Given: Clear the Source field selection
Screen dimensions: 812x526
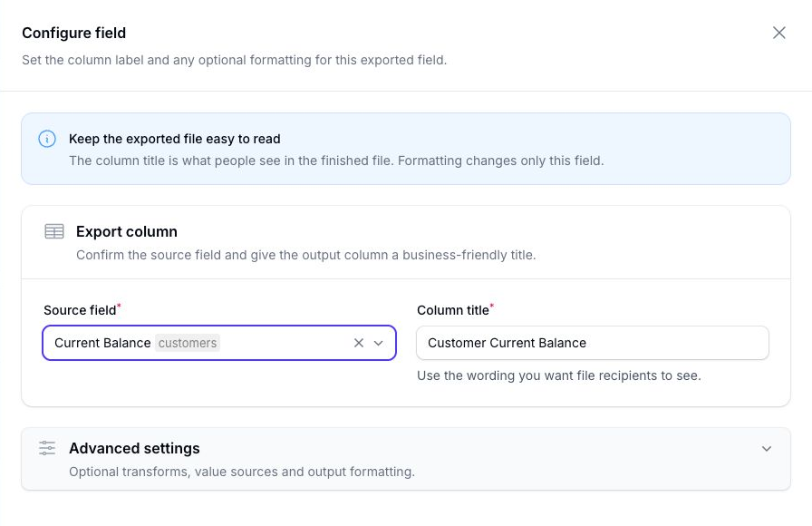Looking at the screenshot, I should (358, 343).
